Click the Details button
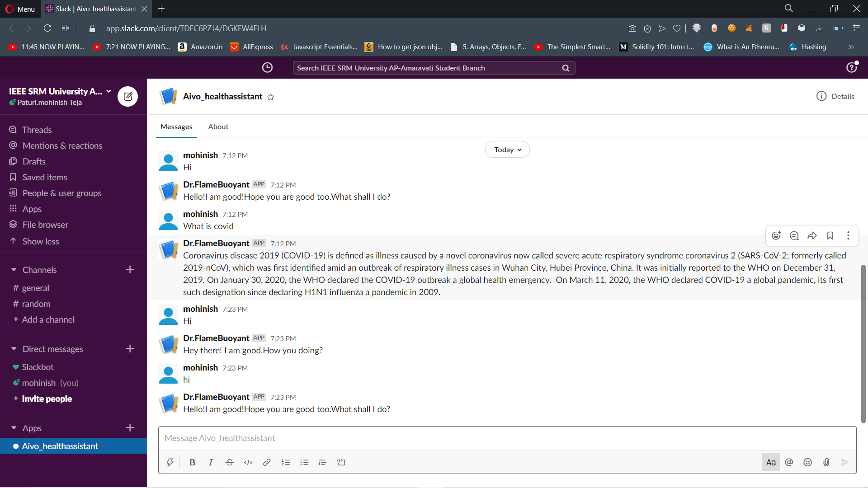Image resolution: width=868 pixels, height=488 pixels. point(835,96)
